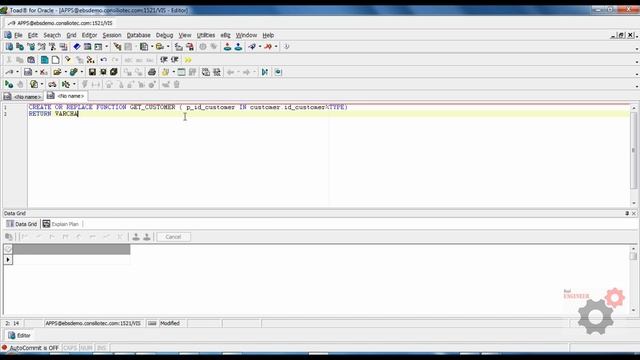Click the blank white page New file icon
Viewport: 640px width, 360px height.
tap(56, 60)
